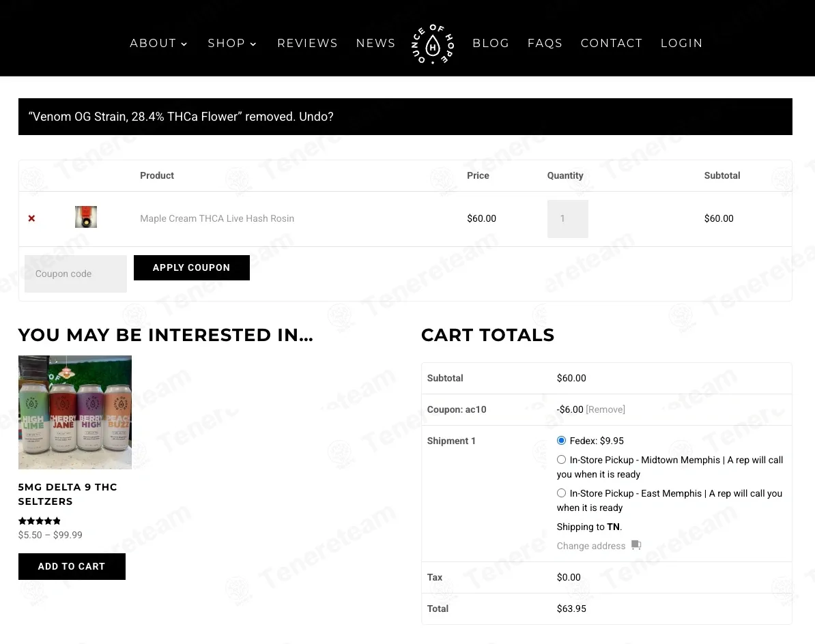Open Maple Cream product thumbnail image
815x644 pixels.
coord(86,217)
